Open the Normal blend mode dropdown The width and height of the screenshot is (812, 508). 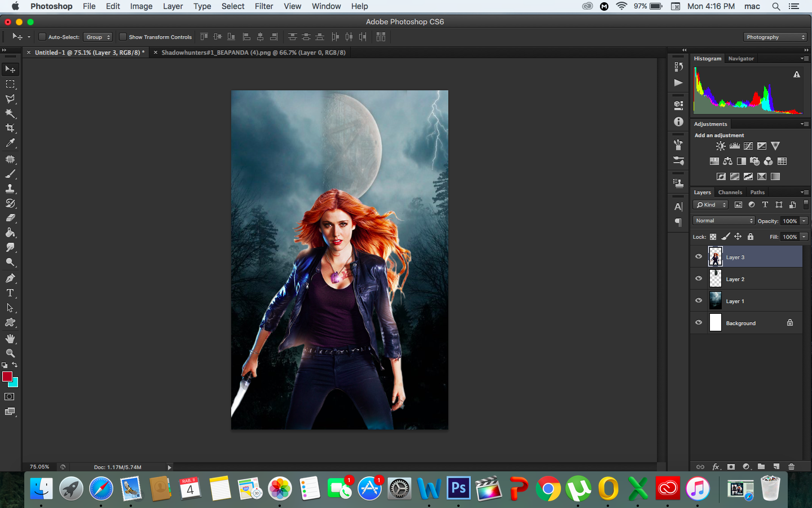pyautogui.click(x=723, y=221)
